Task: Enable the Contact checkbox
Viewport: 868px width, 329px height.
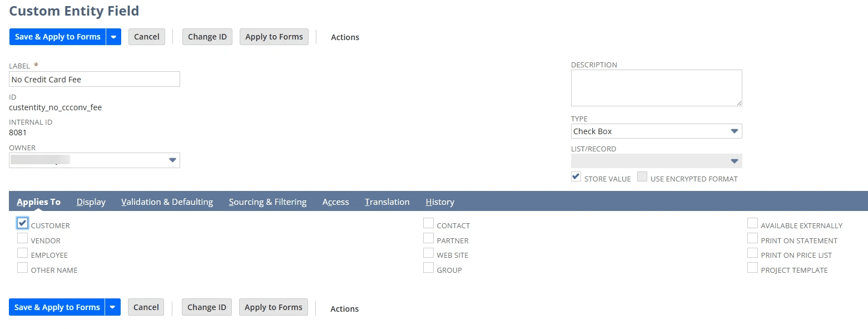Action: (428, 223)
